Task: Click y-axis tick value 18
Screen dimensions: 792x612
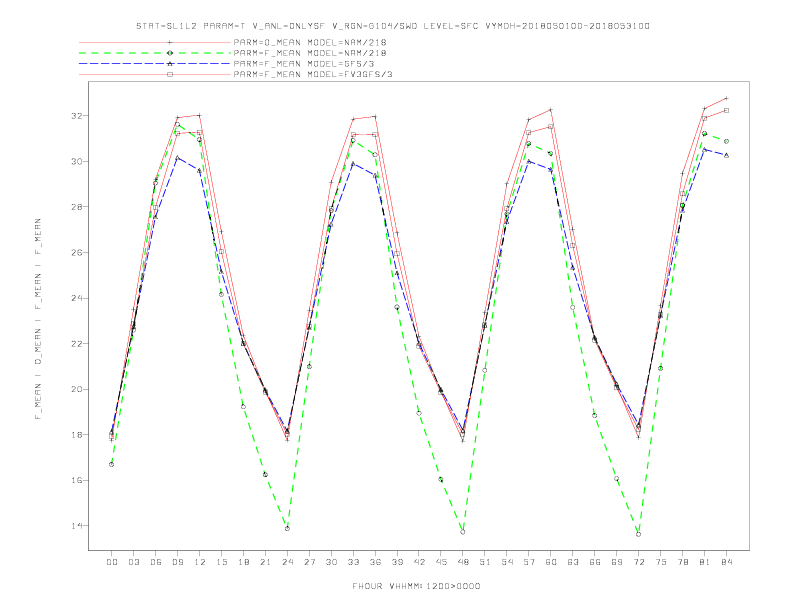Action: [x=76, y=435]
